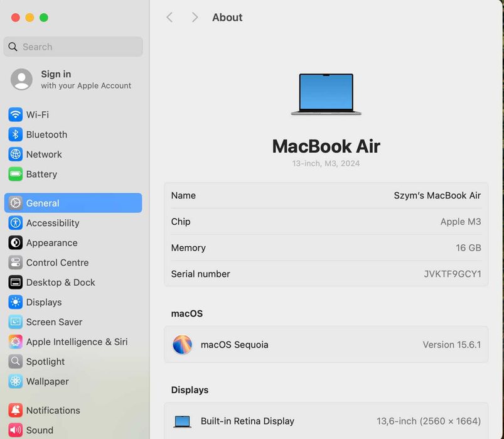Select Appearance label in sidebar
Viewport: 504px width, 439px height.
51,243
